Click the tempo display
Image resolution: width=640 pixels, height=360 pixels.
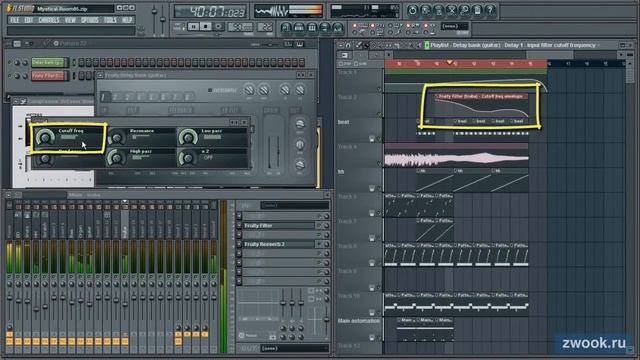click(240, 27)
